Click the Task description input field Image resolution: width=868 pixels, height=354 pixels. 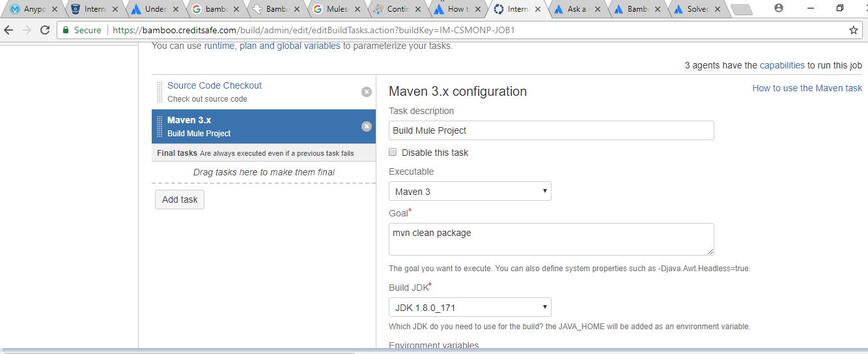tap(552, 130)
